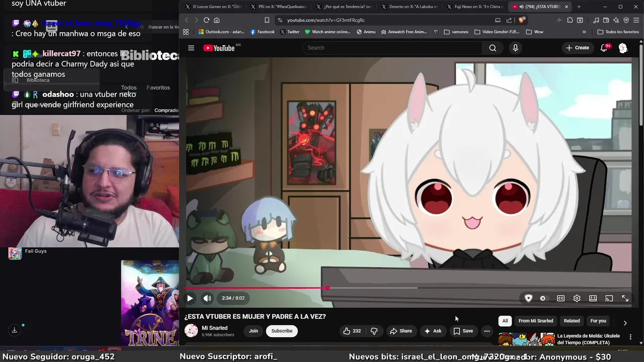Screen dimensions: 644x362
Task: Toggle closed captions on the video
Action: [560, 298]
